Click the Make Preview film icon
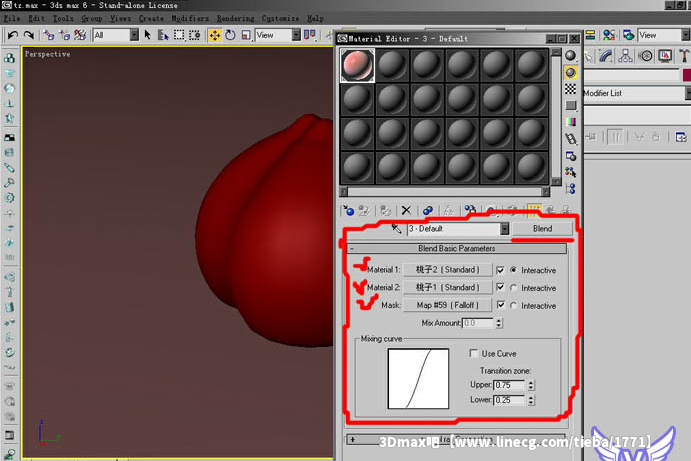This screenshot has height=461, width=691. pos(571,139)
